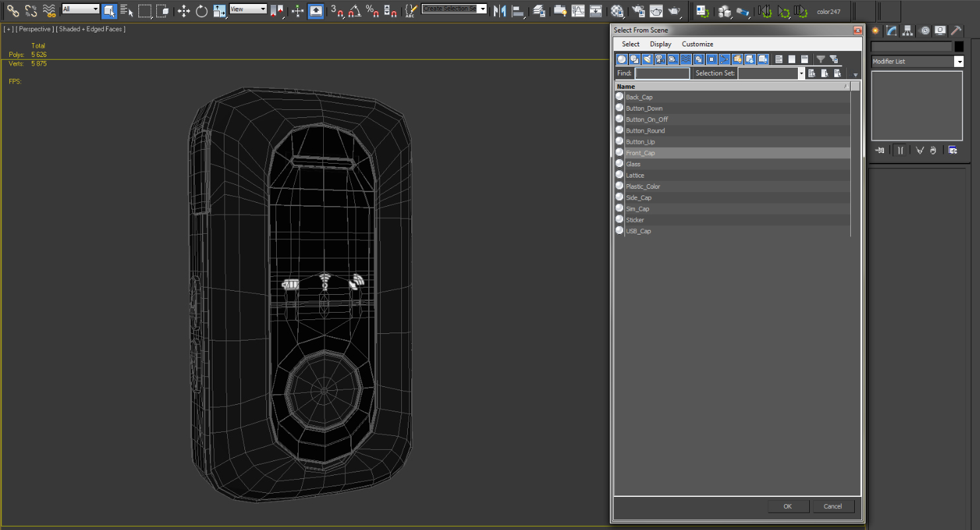Toggle Spinner Snap
The image size is (980, 530).
coord(391,11)
